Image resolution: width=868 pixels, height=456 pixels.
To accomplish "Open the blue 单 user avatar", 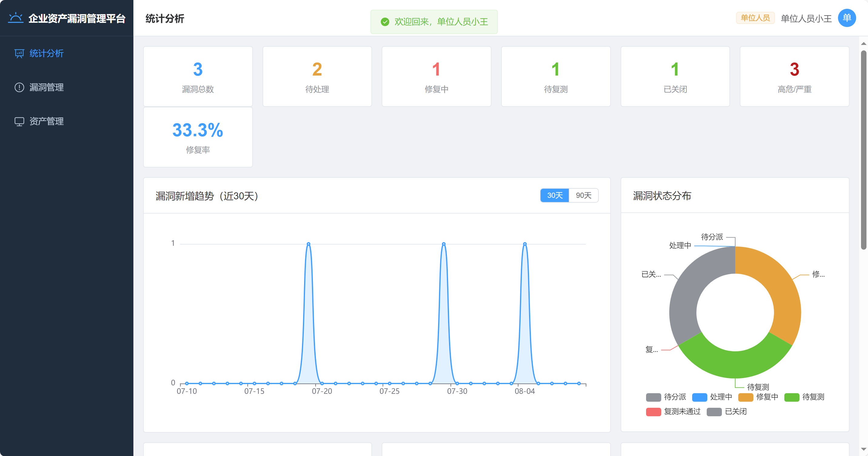I will click(x=847, y=18).
